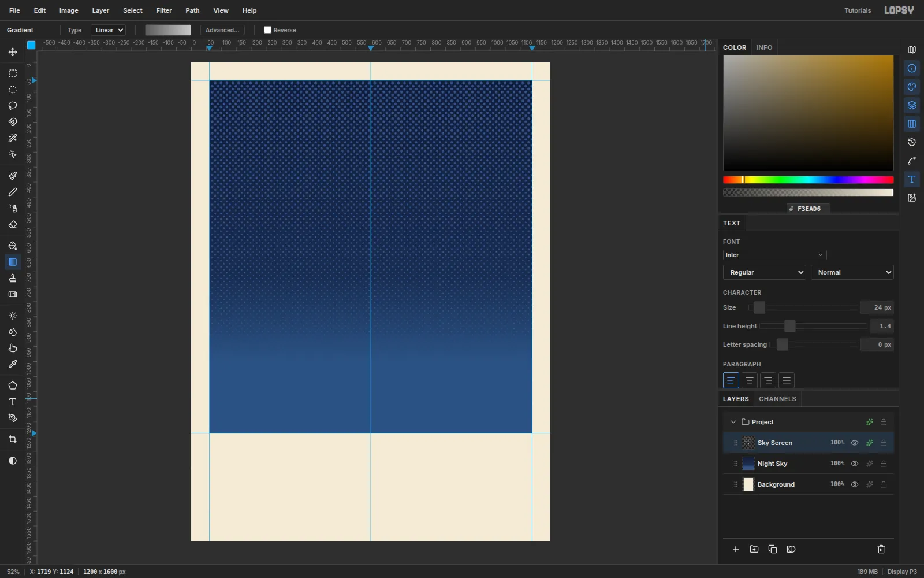Select the Clone Stamp tool
This screenshot has height=578, width=924.
(13, 278)
